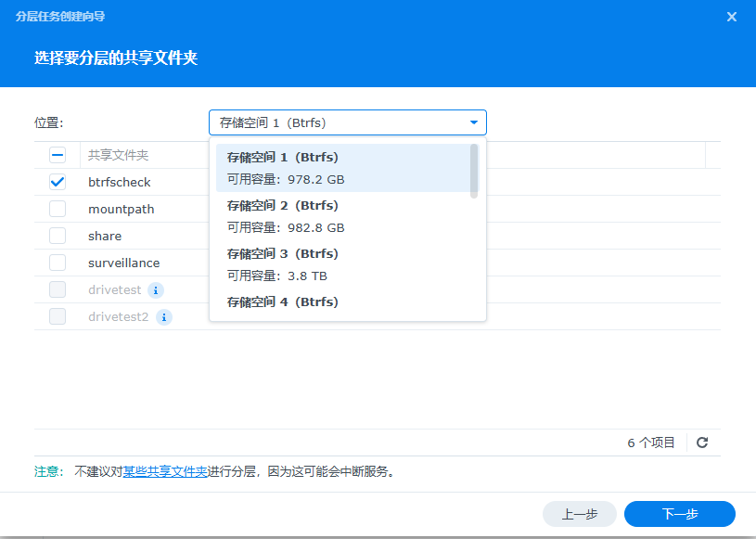756x539 pixels.
Task: Tick the mountpath folder checkbox
Action: tap(58, 209)
